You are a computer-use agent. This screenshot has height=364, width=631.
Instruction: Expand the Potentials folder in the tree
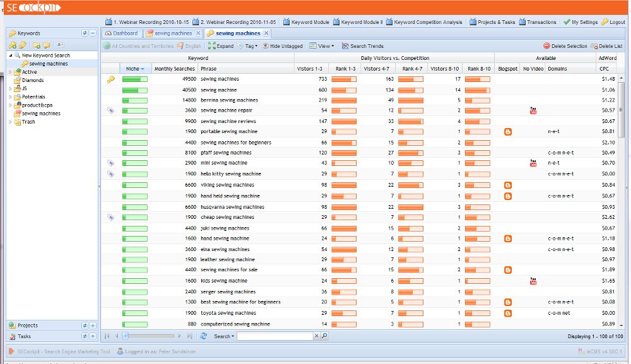click(x=10, y=97)
